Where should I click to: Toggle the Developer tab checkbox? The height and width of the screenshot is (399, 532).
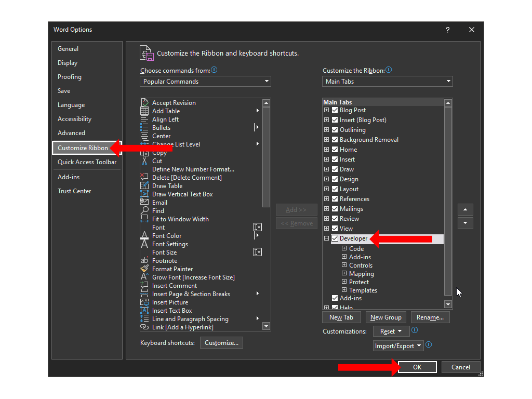[x=335, y=238]
